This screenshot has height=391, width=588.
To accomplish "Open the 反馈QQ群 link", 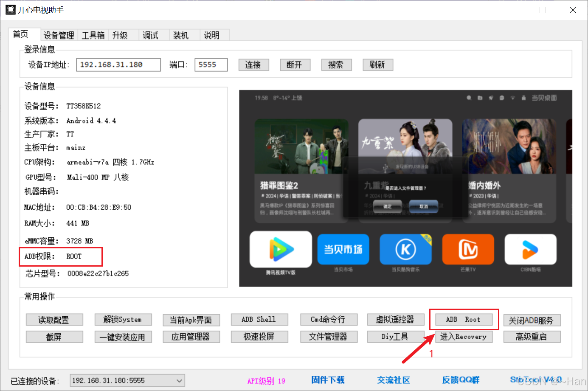I will tap(461, 380).
